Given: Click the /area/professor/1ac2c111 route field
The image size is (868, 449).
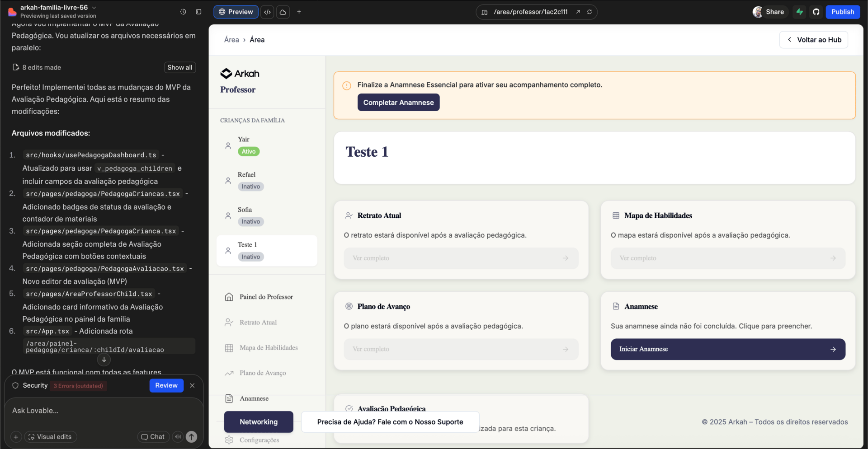Looking at the screenshot, I should pos(530,12).
